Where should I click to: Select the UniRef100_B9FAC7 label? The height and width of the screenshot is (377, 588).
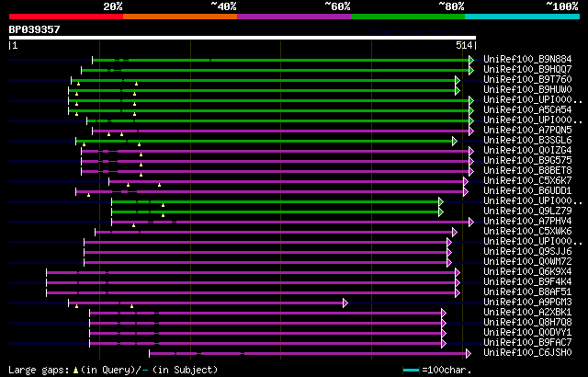click(x=527, y=342)
